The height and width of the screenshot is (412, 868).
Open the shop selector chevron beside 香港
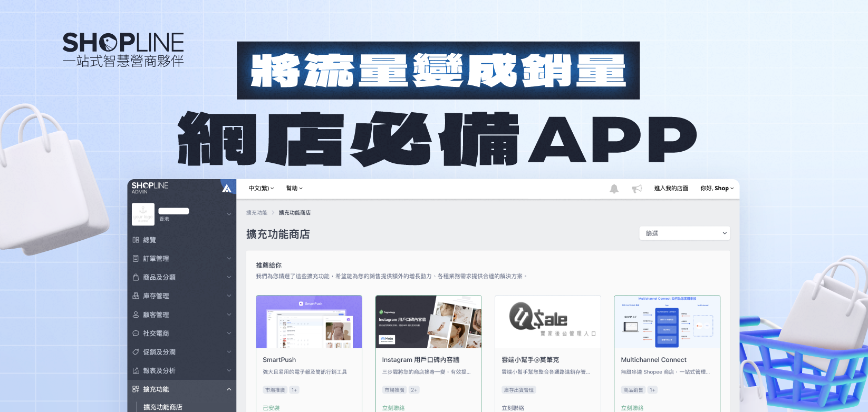tap(229, 214)
